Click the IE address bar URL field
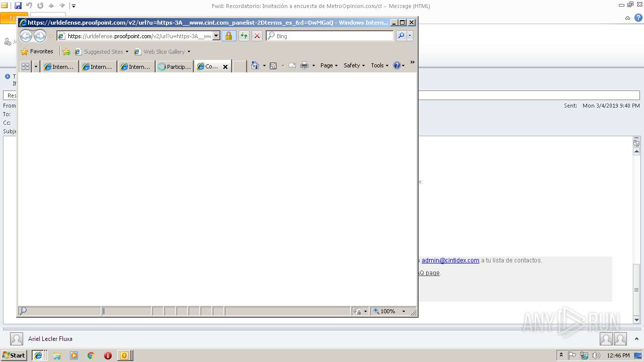Screen dimensions: 644x362 139,36
